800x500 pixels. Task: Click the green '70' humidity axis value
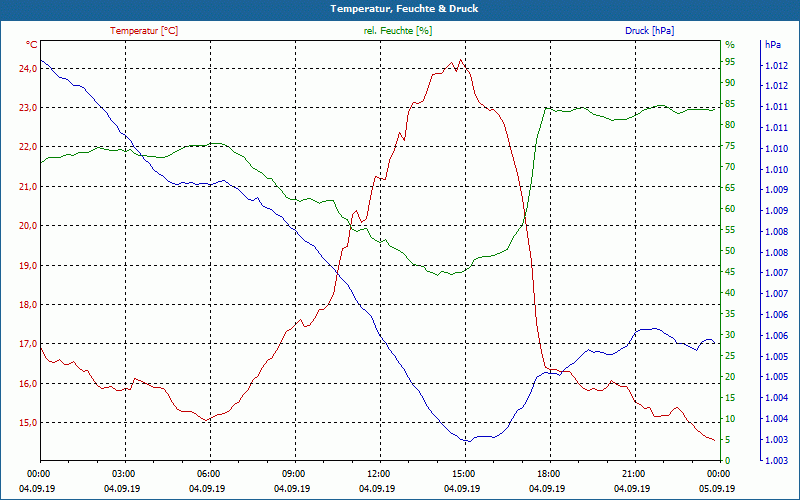tap(730, 167)
